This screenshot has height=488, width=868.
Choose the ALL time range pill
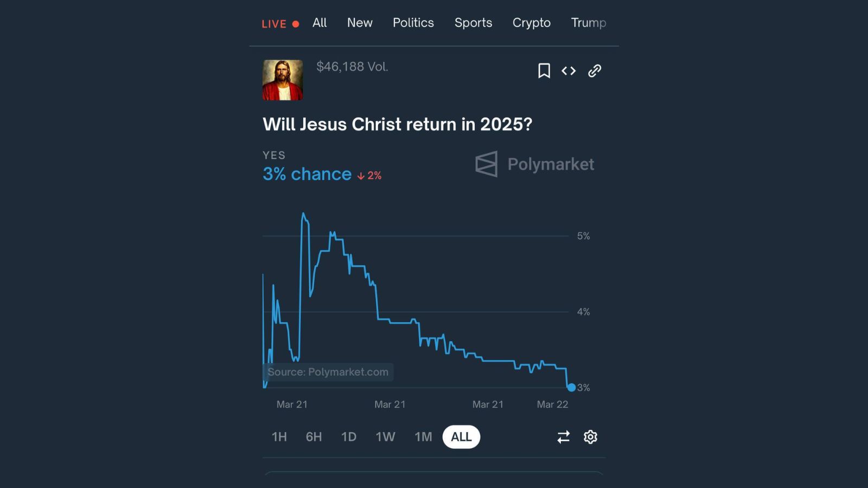(461, 437)
